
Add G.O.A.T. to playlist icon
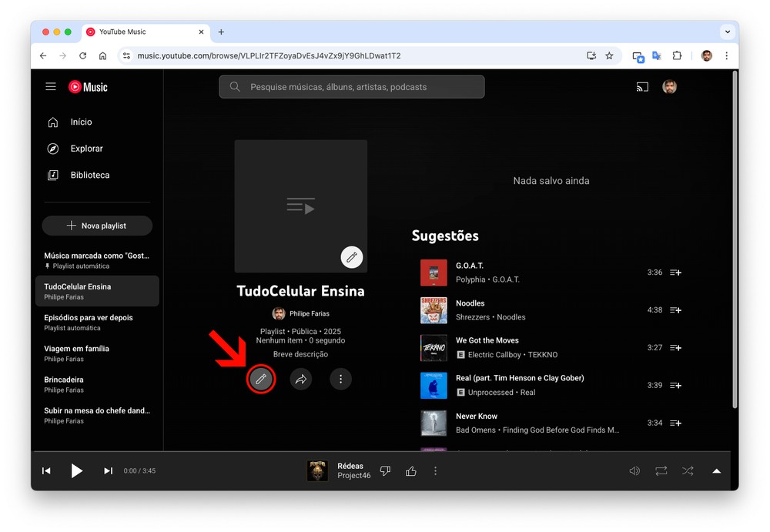[675, 273]
